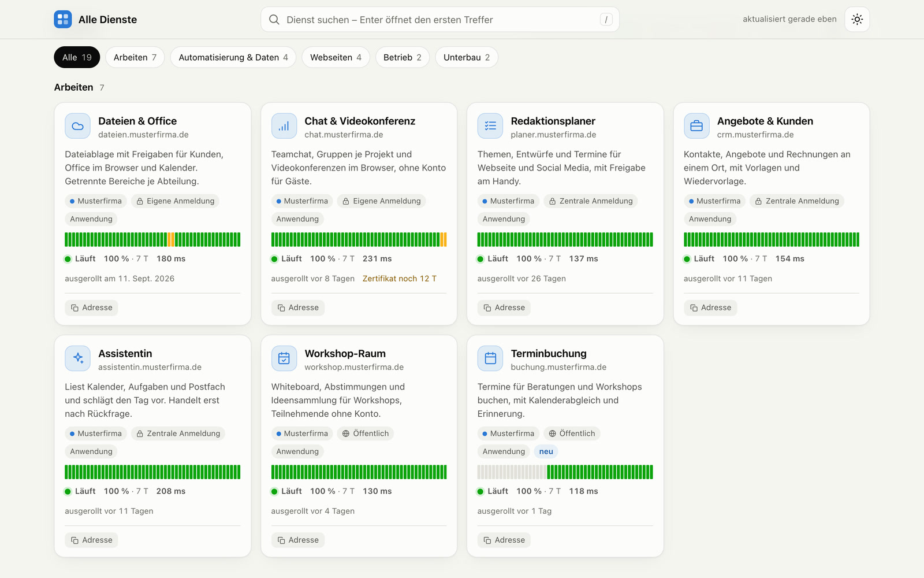The width and height of the screenshot is (924, 578).
Task: Click aktualisiert gerade eben status text
Action: pos(789,19)
